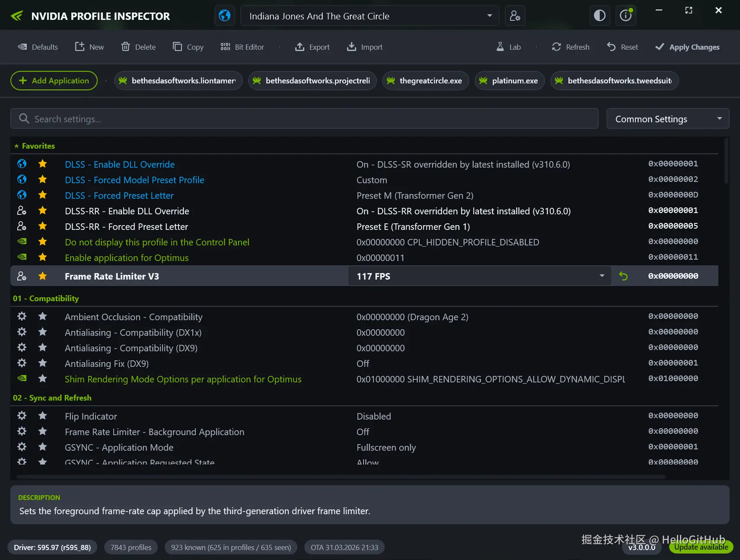Select the thegreatcircle.exe application chip
740x560 pixels.
click(x=426, y=81)
